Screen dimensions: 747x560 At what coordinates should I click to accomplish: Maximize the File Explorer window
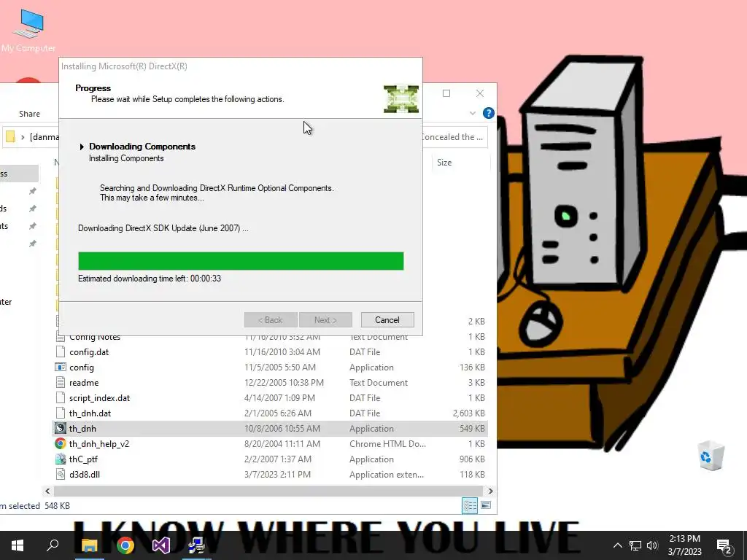(x=446, y=93)
